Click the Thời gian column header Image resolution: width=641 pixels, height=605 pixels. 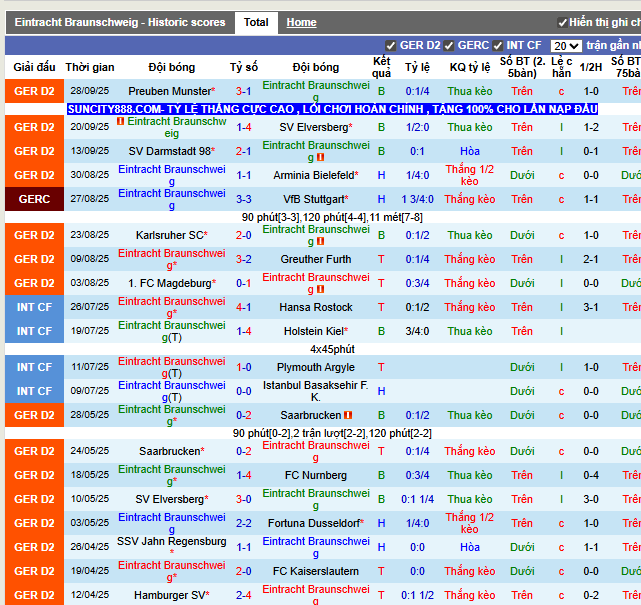[90, 67]
